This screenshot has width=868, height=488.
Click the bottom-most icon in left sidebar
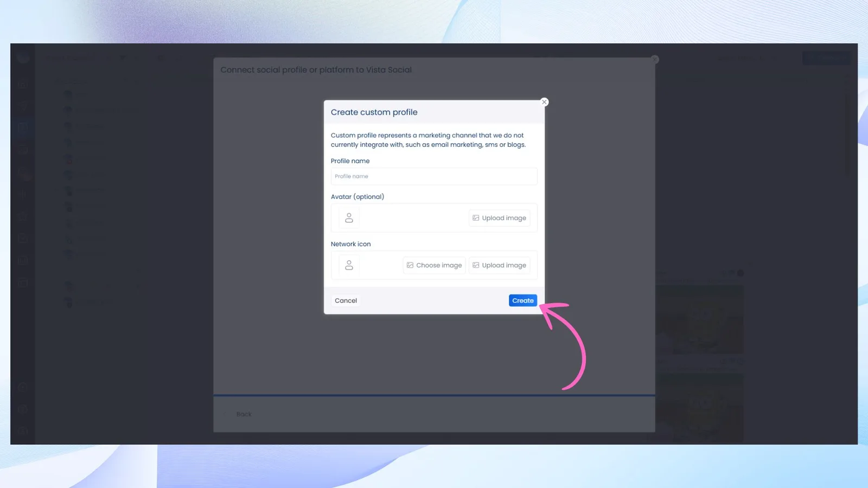(23, 431)
